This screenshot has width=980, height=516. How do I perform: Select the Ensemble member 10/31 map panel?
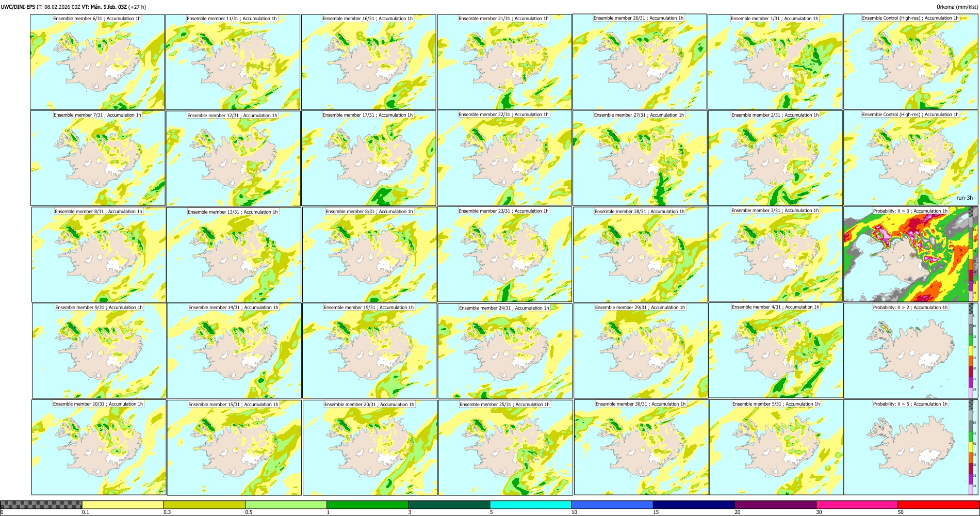click(x=99, y=447)
